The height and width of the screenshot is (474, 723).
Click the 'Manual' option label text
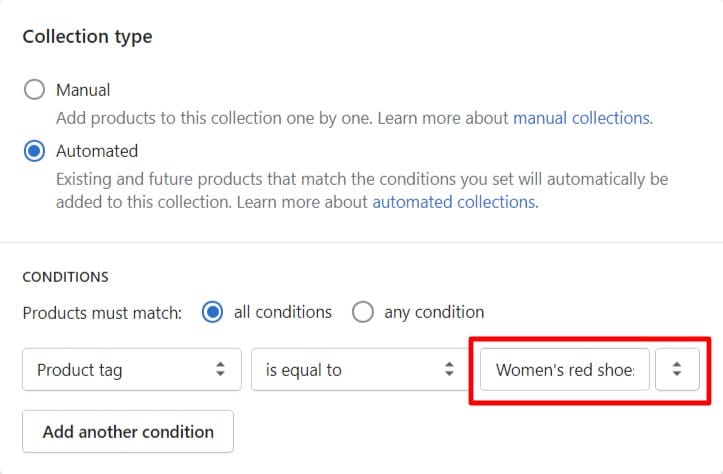(83, 90)
